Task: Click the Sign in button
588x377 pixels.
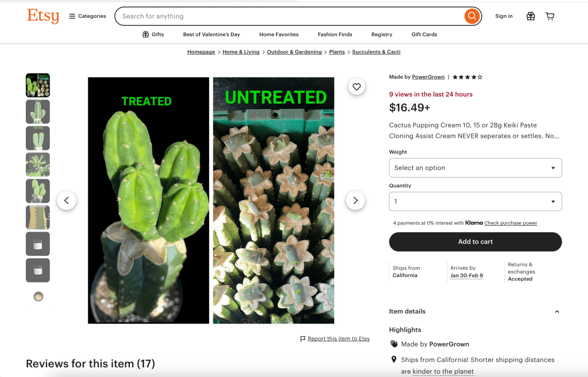Action: [x=504, y=16]
